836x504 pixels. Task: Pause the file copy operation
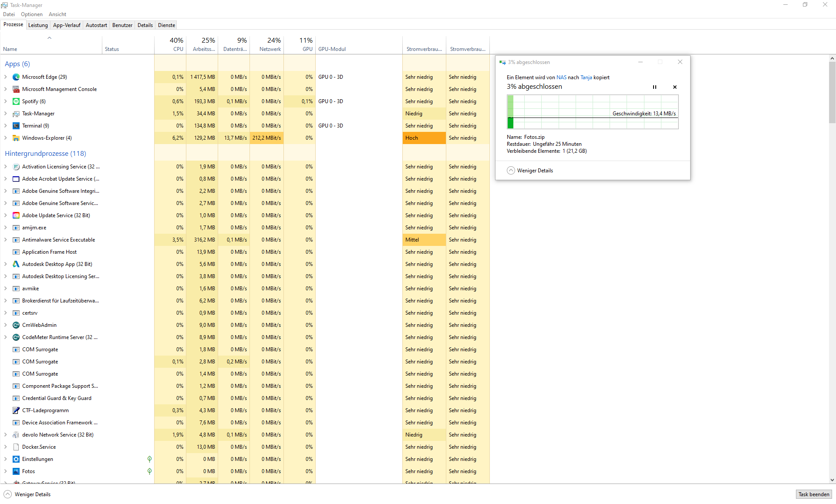654,87
